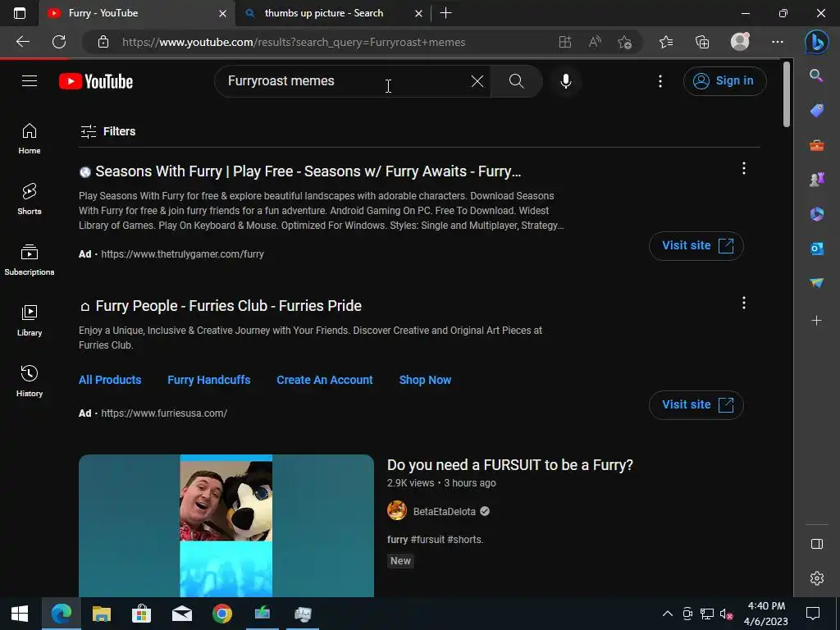The height and width of the screenshot is (630, 840).
Task: View site information lock icon
Action: pyautogui.click(x=103, y=42)
